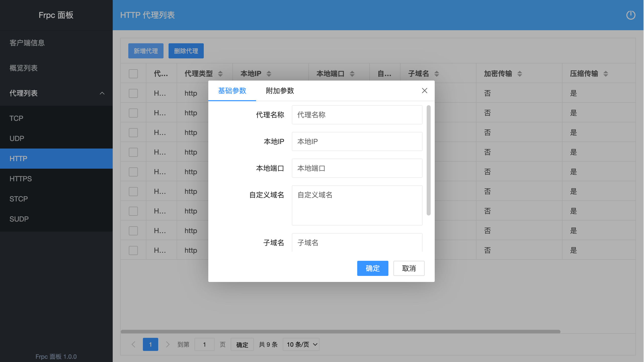Close the dialog with the X icon

[424, 91]
